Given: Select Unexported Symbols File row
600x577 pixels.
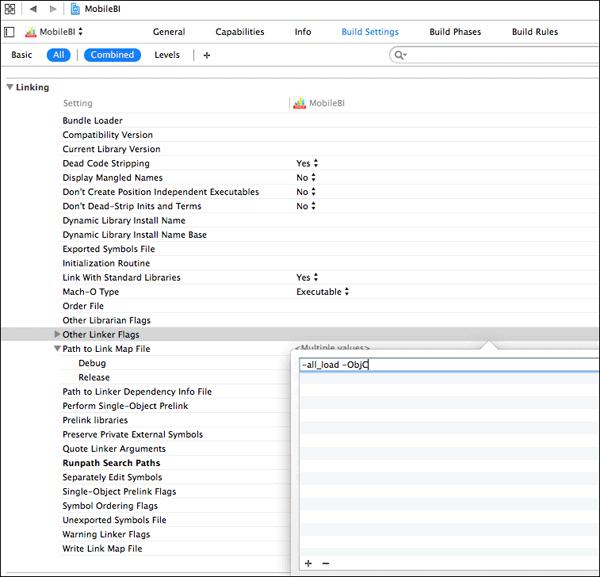Looking at the screenshot, I should pos(114,520).
